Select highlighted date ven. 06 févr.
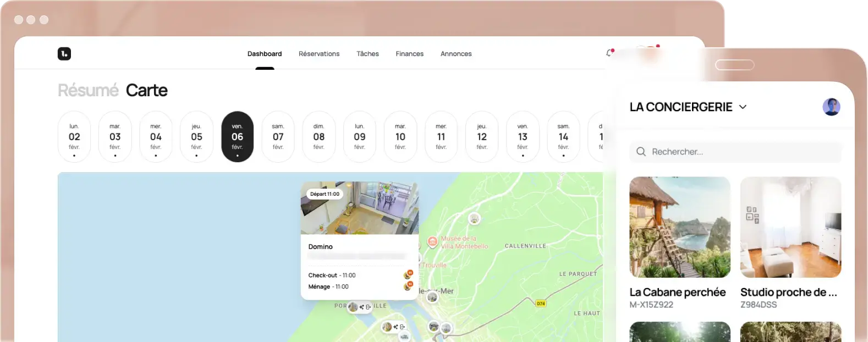The width and height of the screenshot is (868, 342). coord(237,137)
